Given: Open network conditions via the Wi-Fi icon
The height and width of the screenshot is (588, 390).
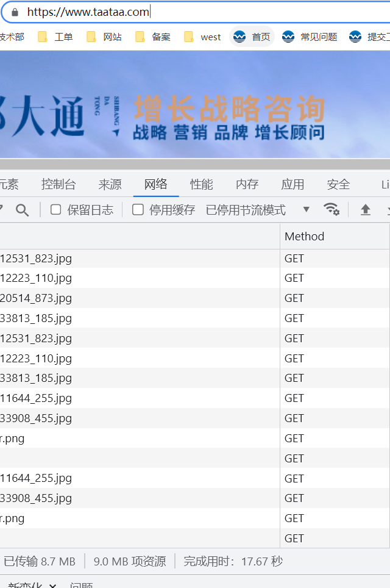Looking at the screenshot, I should coord(331,209).
